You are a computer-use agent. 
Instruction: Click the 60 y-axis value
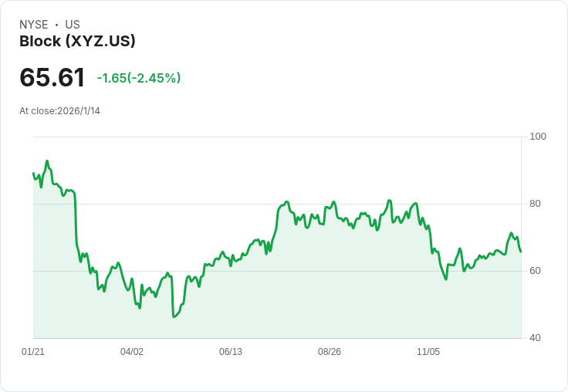tap(535, 271)
